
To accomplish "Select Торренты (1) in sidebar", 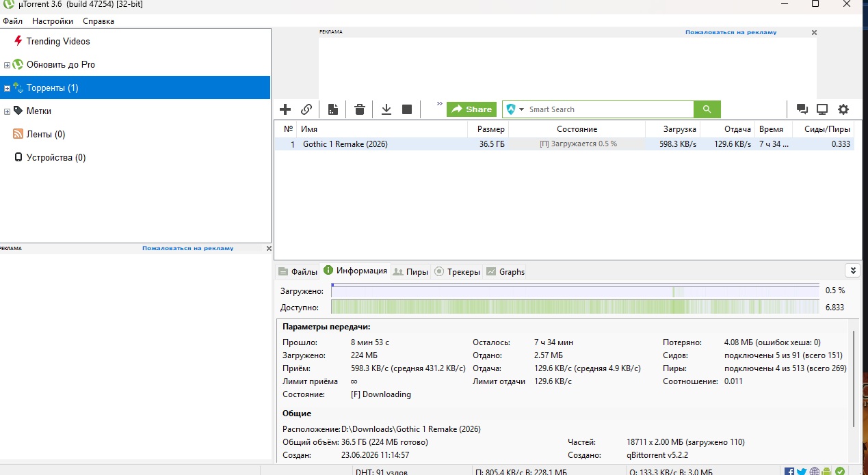I will point(135,87).
